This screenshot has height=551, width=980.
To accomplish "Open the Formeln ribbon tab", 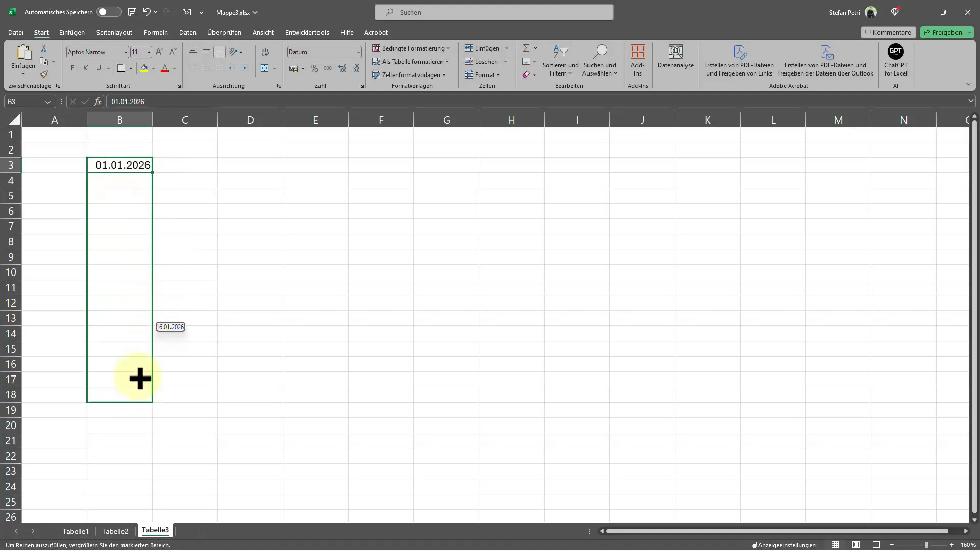I will [156, 32].
